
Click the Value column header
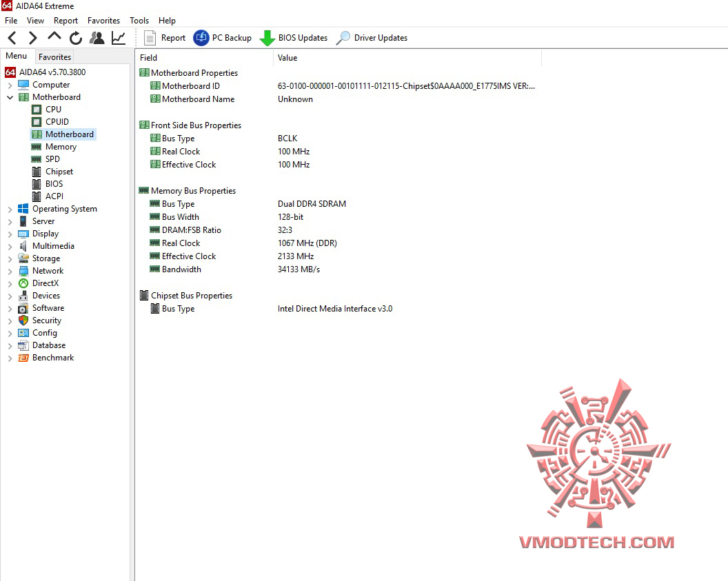coord(407,58)
